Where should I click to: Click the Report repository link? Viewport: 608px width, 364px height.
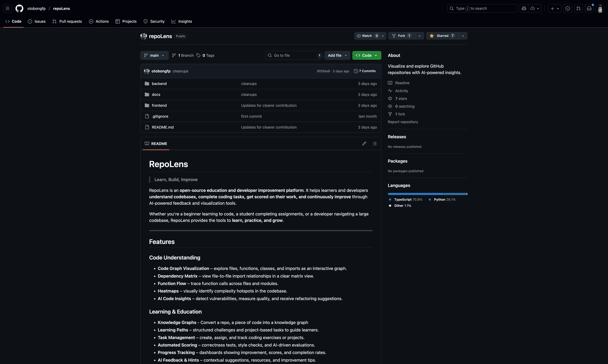[x=403, y=122]
